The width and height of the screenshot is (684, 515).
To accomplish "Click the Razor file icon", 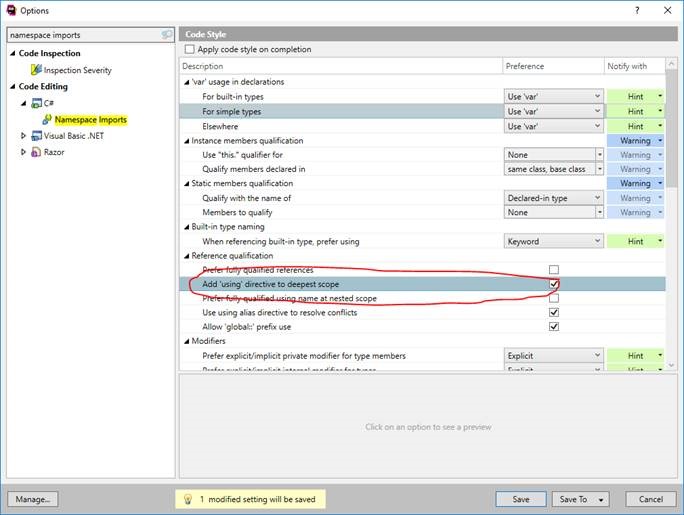I will point(36,152).
